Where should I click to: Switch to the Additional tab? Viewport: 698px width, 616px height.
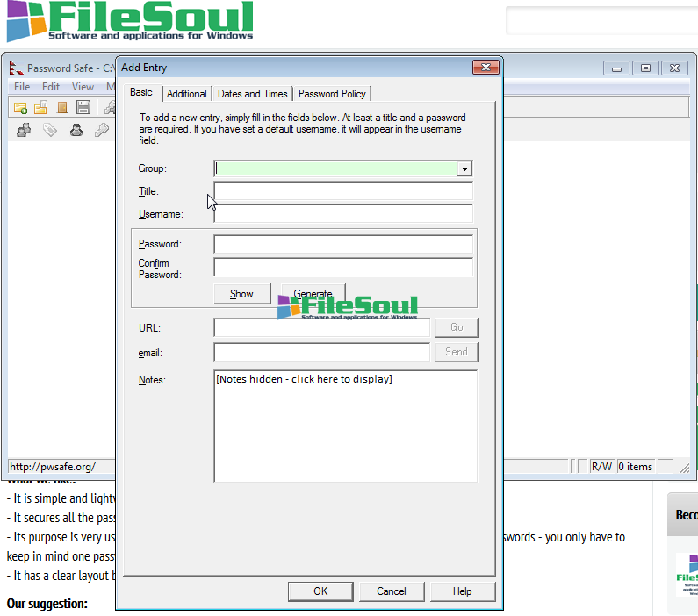click(186, 94)
